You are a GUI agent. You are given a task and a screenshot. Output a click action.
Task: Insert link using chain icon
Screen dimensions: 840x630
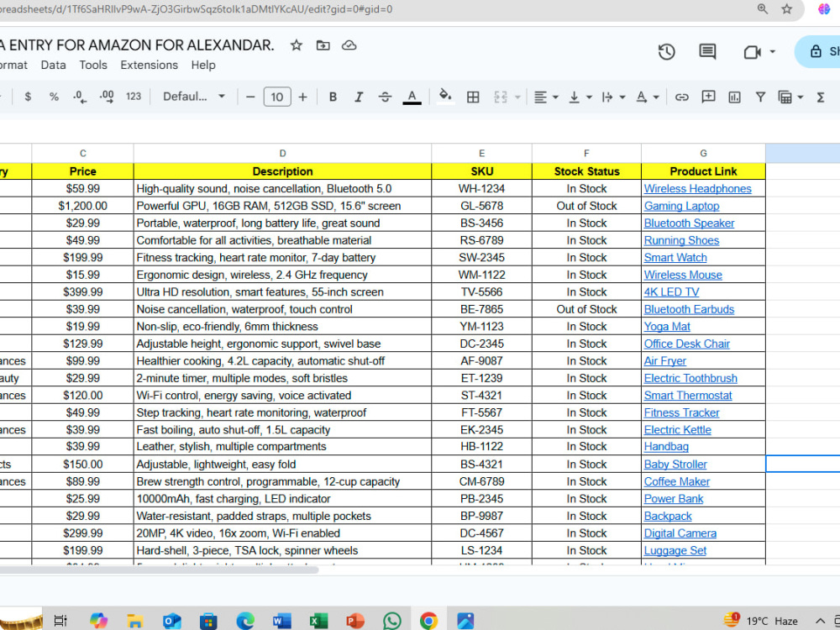click(x=681, y=97)
